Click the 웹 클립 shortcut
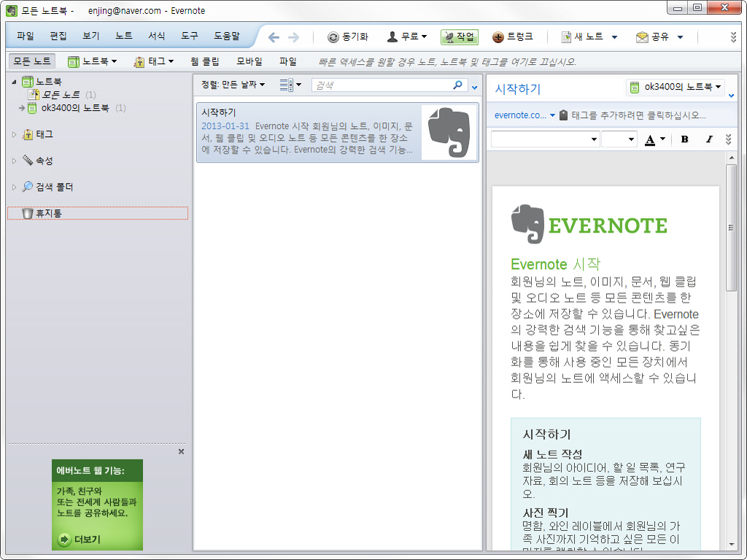The image size is (747, 560). [x=205, y=61]
